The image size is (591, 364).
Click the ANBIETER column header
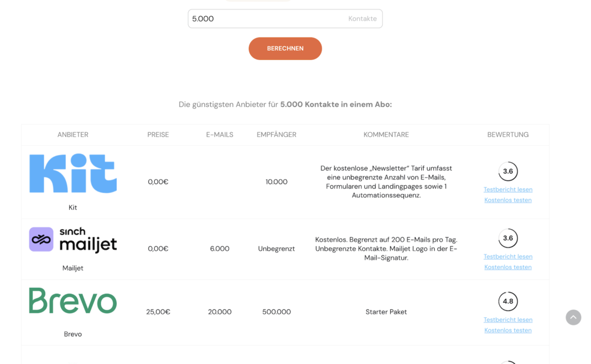(73, 134)
